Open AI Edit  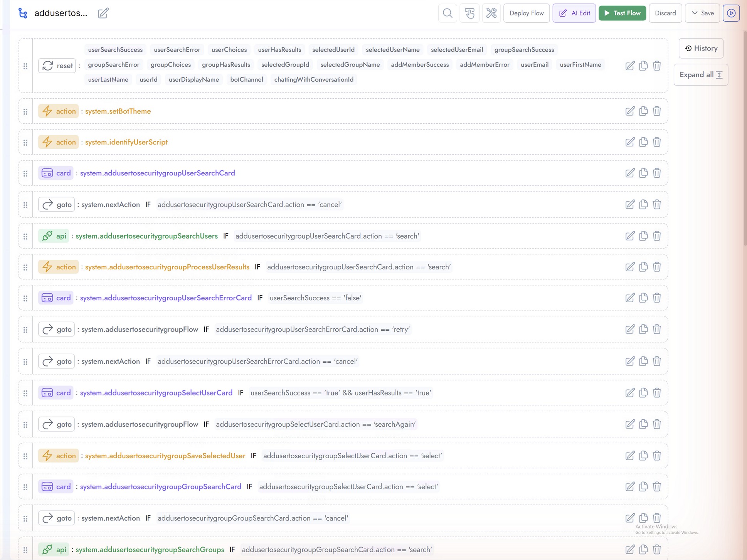click(574, 13)
